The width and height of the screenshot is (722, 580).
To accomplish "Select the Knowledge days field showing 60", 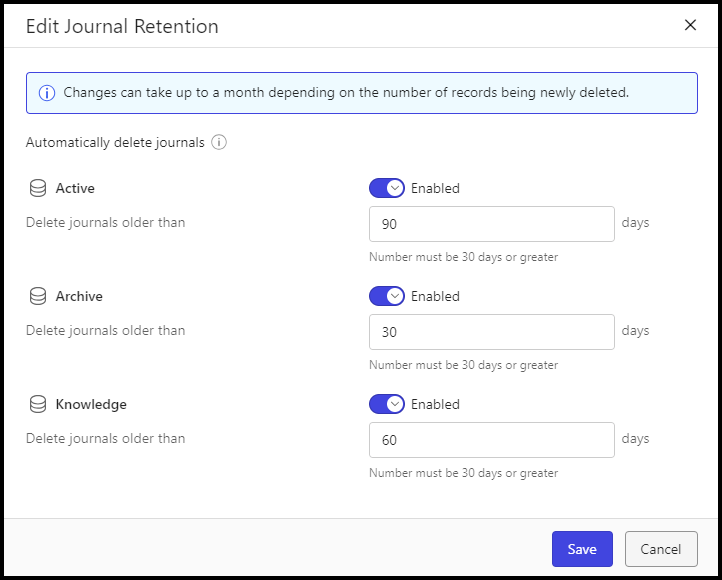I will (x=492, y=440).
